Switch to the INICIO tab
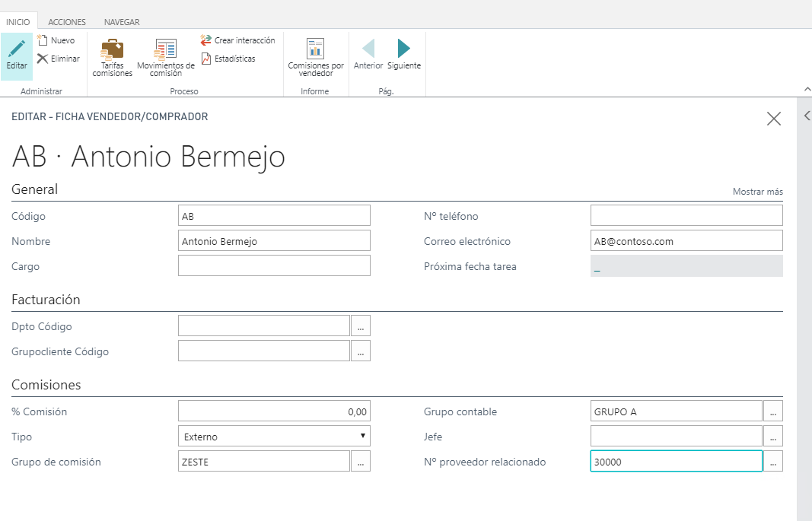Viewport: 812px width, 521px height. click(x=18, y=22)
